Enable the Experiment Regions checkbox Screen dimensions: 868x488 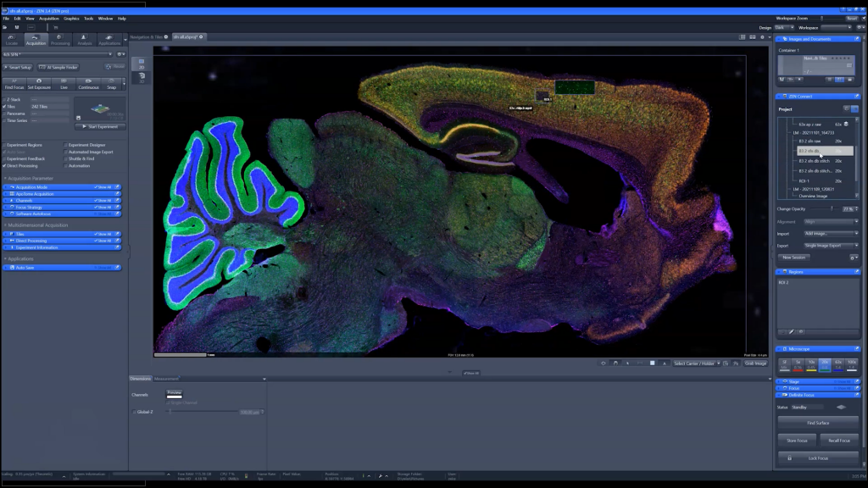point(3,145)
